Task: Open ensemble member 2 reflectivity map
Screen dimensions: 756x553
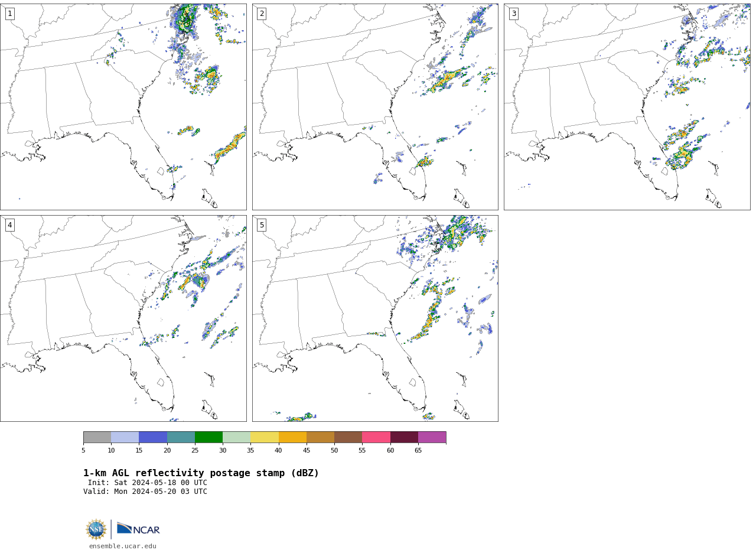Action: pyautogui.click(x=375, y=107)
